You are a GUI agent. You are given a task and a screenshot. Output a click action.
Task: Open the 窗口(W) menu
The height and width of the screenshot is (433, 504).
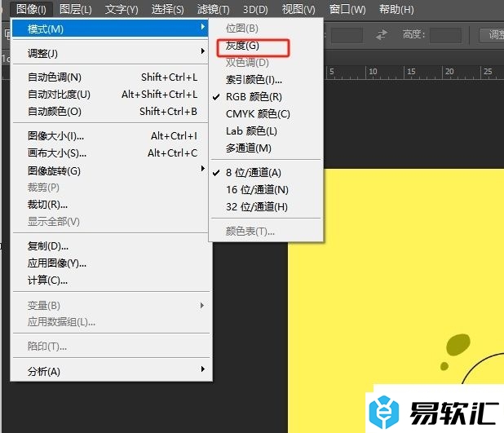pyautogui.click(x=347, y=9)
